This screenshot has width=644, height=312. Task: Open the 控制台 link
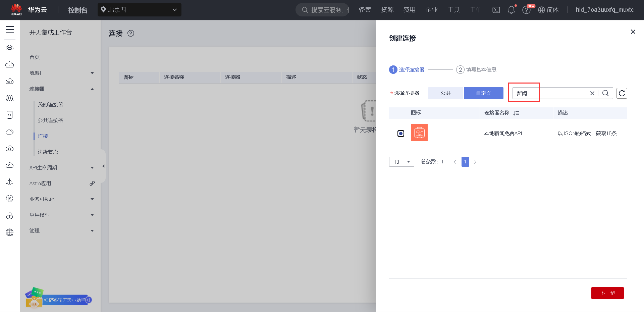tap(78, 10)
